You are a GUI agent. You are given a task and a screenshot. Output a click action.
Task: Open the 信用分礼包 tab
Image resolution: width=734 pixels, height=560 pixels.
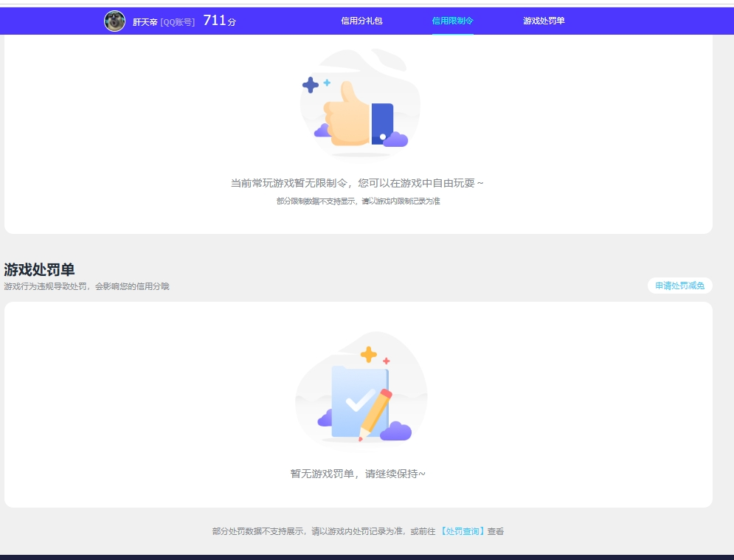click(361, 21)
